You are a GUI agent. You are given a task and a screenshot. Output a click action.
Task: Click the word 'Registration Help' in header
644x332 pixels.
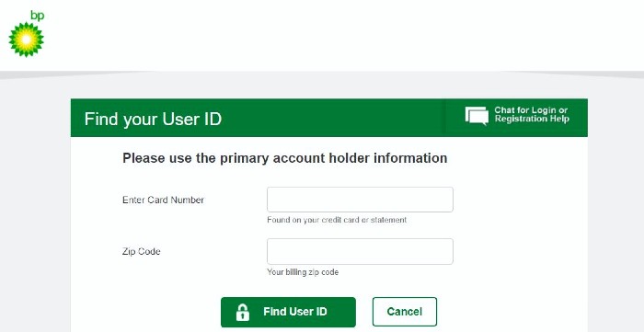click(x=532, y=119)
